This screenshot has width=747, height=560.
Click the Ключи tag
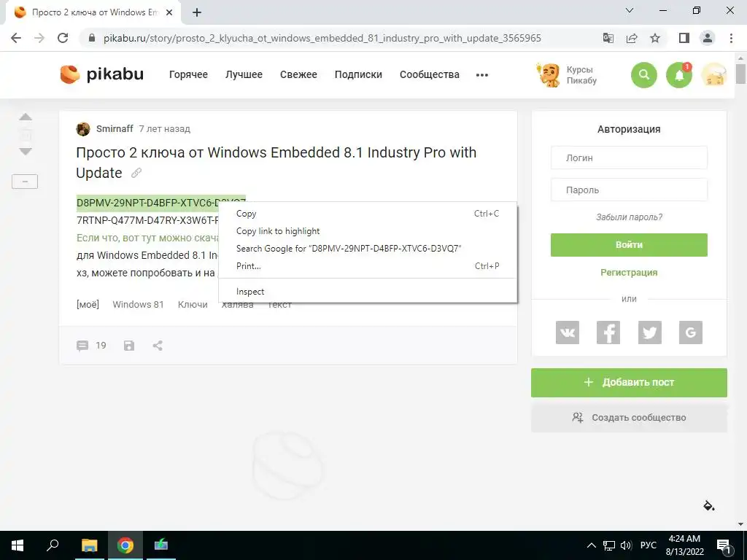pos(193,305)
